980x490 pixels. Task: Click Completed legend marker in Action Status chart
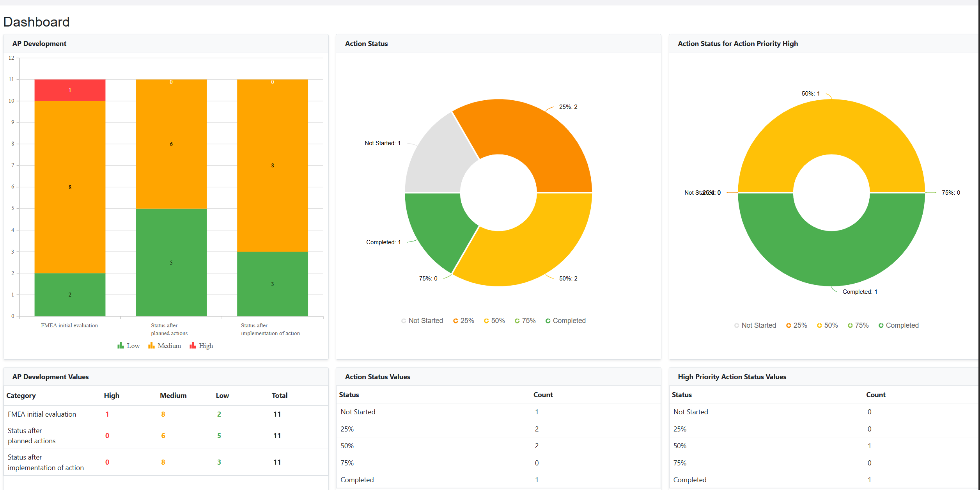(548, 321)
